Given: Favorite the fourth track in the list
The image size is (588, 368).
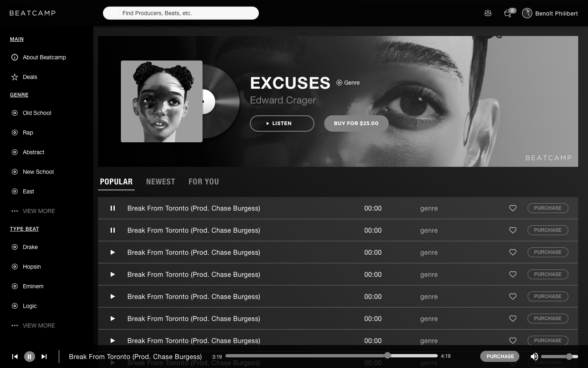Looking at the screenshot, I should pos(513,274).
